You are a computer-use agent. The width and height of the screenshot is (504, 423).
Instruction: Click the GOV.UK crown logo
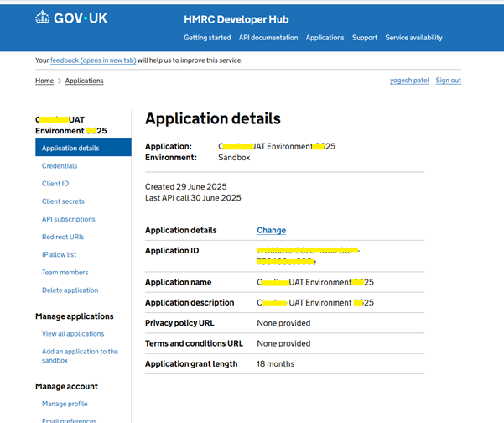pos(43,18)
